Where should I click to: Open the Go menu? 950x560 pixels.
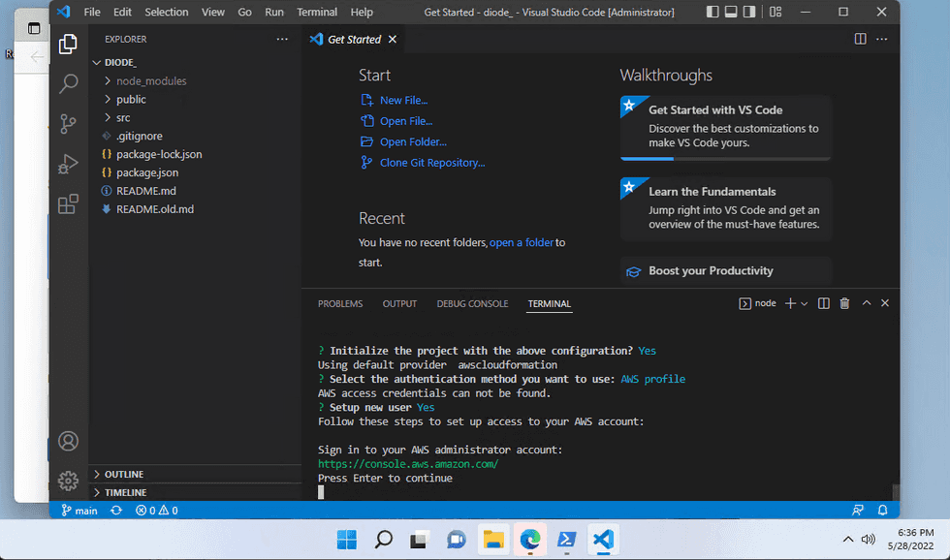[244, 12]
